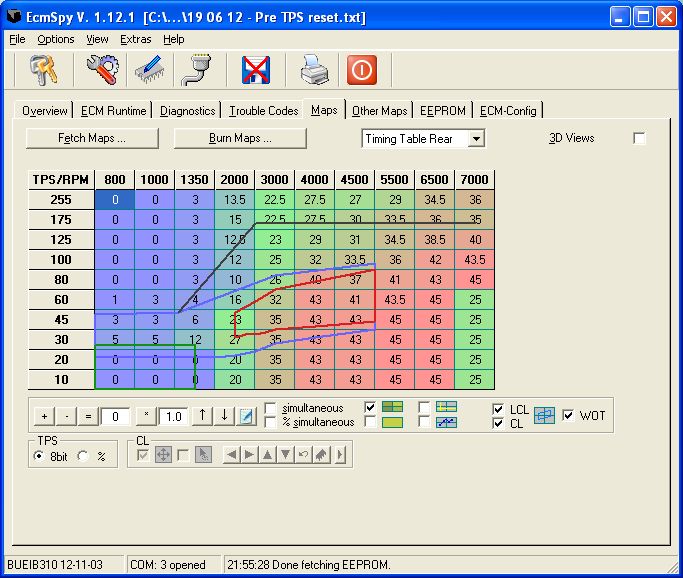Click the printer icon
Screen dimensions: 683x578
(x=315, y=70)
